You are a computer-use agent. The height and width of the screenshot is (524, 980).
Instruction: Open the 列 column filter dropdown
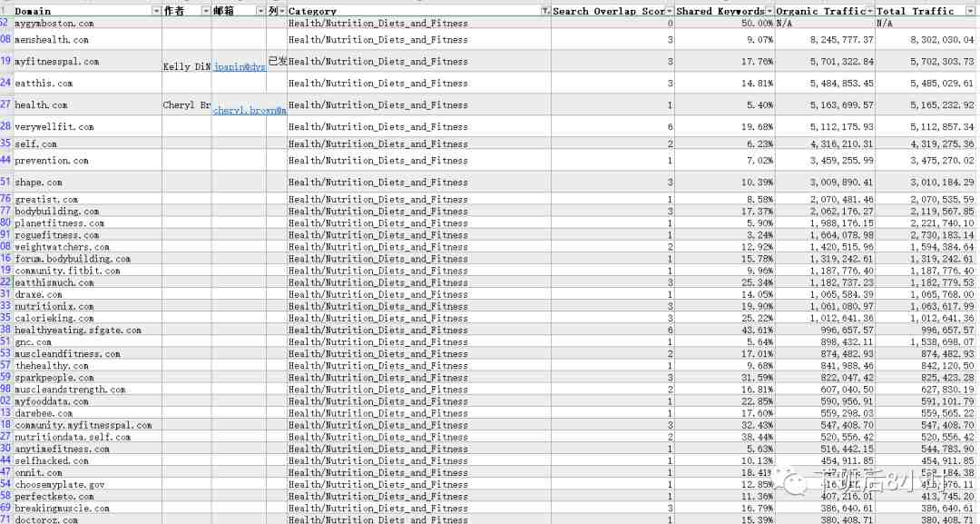(x=282, y=11)
